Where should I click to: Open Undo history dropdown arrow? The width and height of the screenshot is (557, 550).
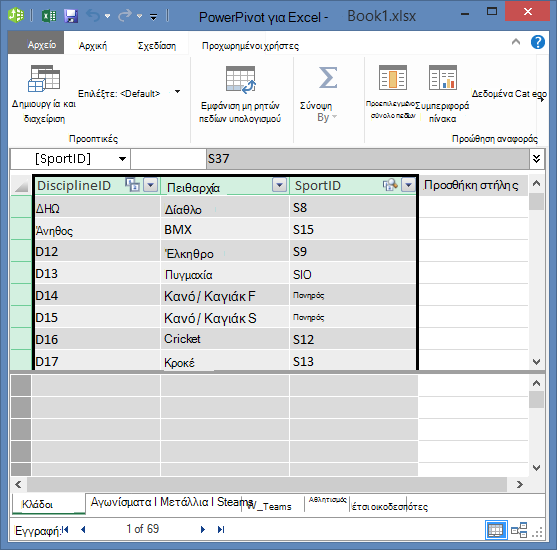(107, 16)
